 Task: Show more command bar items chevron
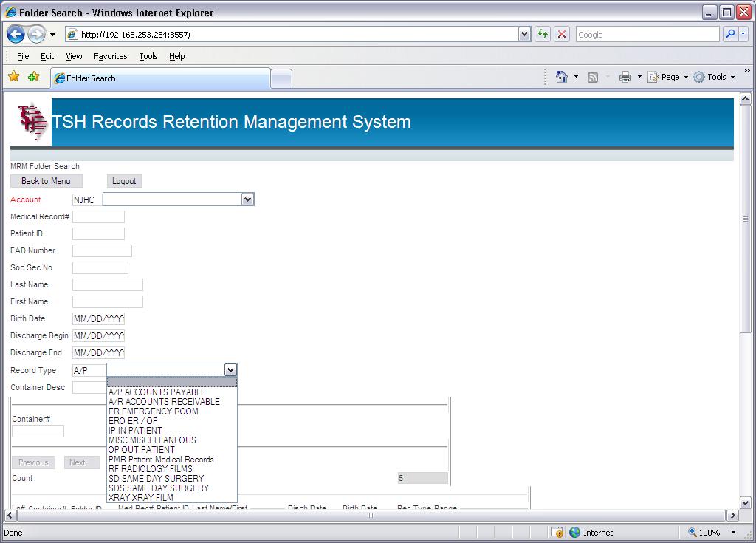pyautogui.click(x=747, y=71)
